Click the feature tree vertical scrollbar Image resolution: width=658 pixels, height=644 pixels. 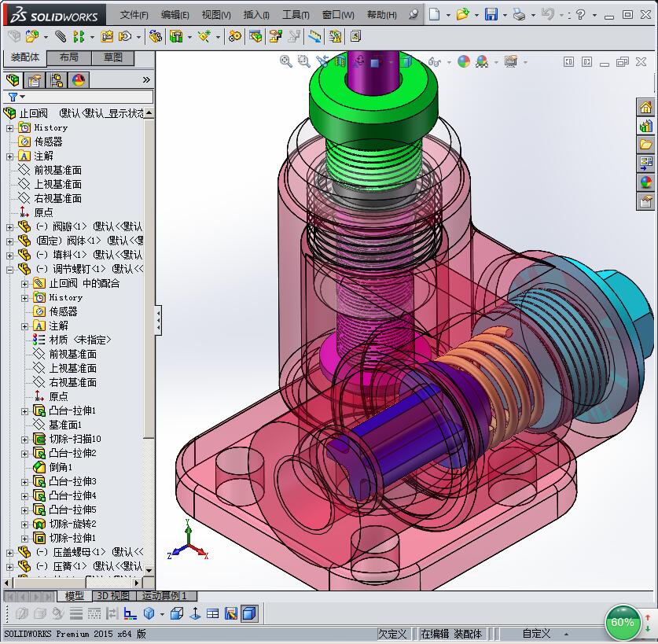[x=149, y=278]
